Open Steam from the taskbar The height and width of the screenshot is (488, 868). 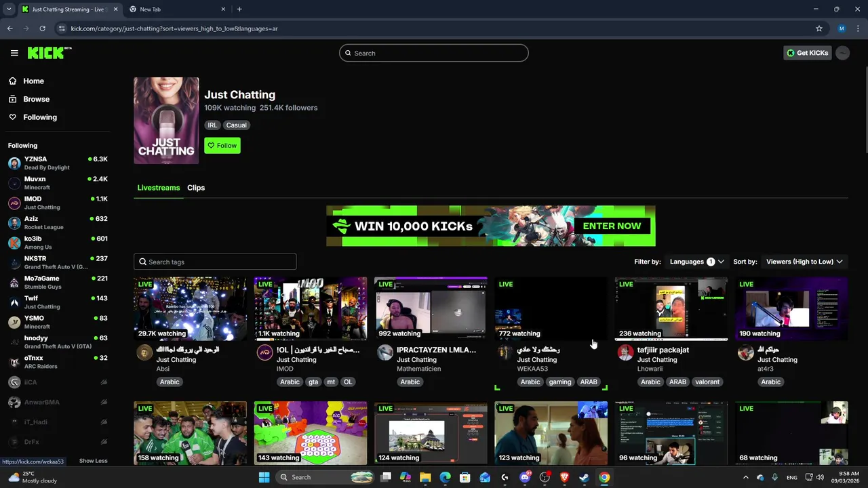click(584, 477)
